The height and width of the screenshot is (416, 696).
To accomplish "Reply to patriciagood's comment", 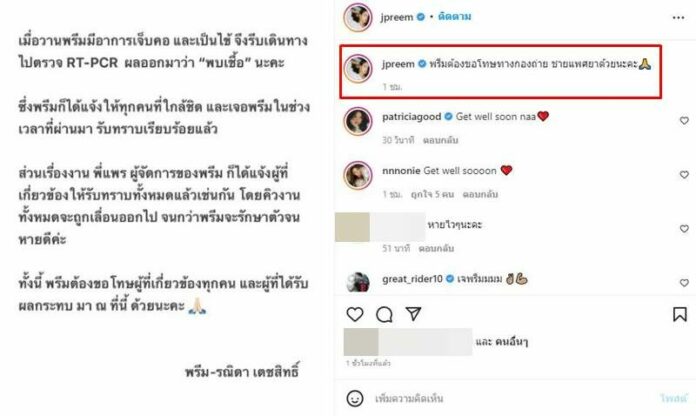I will click(440, 140).
